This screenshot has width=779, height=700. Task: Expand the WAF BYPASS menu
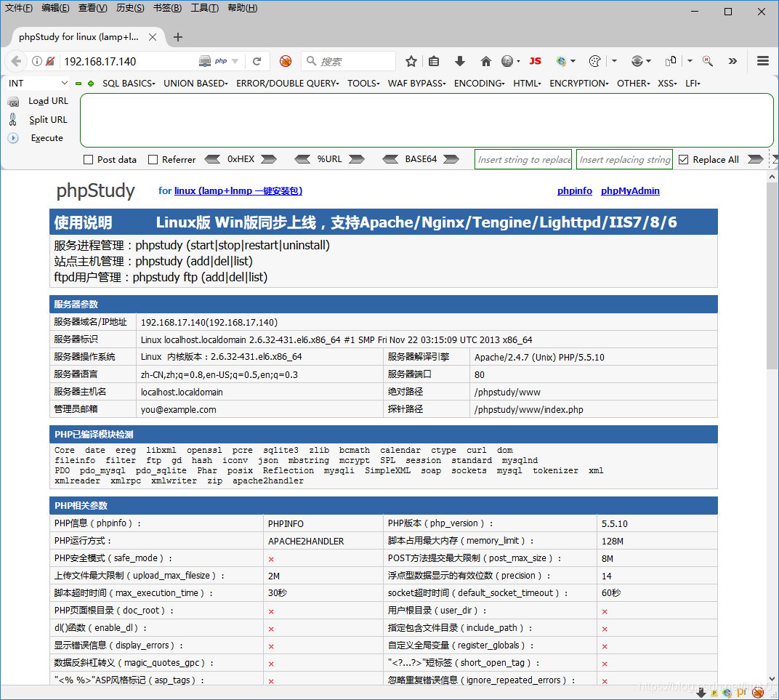click(417, 84)
